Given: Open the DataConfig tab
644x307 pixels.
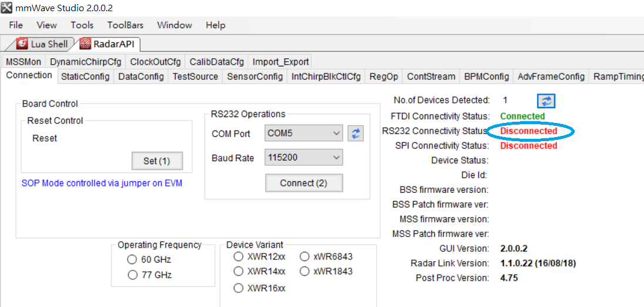Looking at the screenshot, I should [141, 76].
